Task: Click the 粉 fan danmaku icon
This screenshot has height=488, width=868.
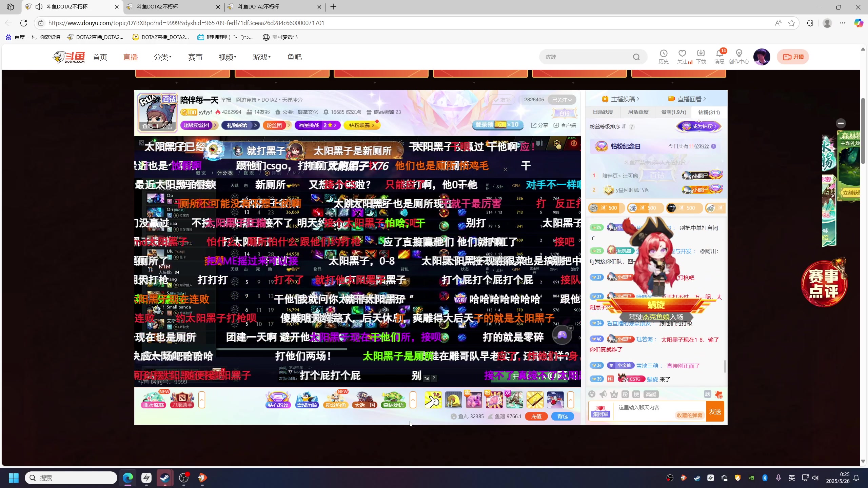Action: 625,394
